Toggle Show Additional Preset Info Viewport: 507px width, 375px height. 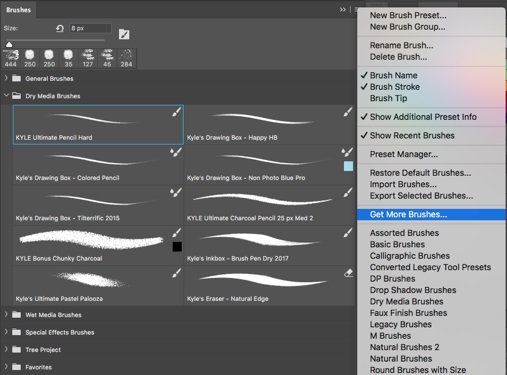[423, 117]
